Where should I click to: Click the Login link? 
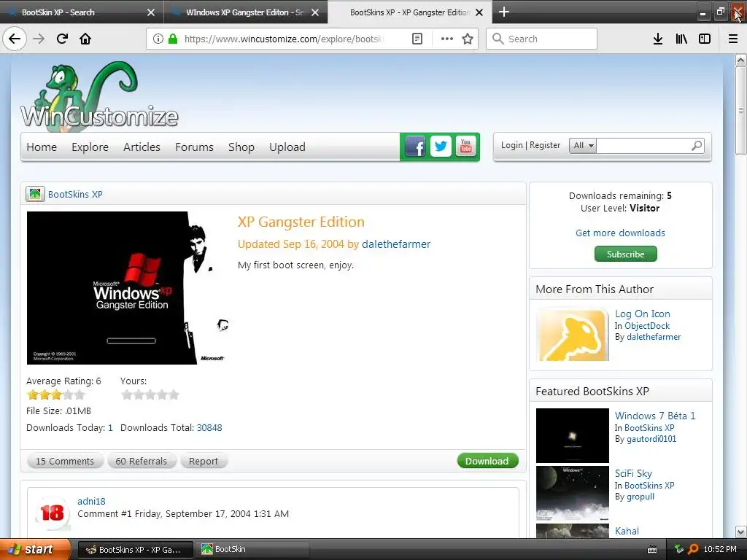[511, 145]
